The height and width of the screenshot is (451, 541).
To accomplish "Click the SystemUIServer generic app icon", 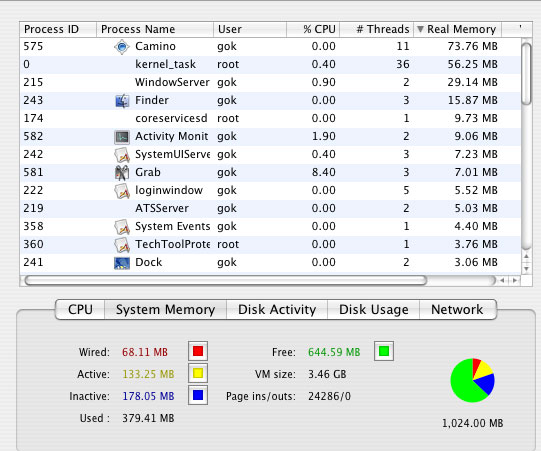I will [122, 155].
